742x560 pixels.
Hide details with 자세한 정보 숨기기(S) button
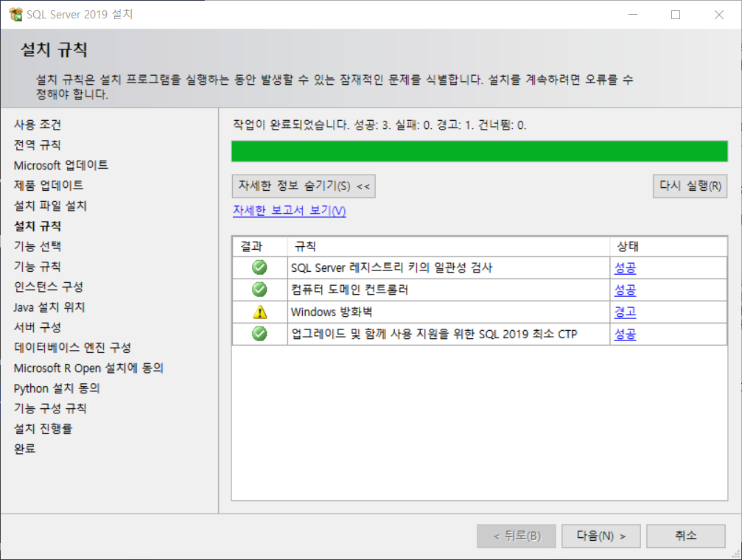(x=304, y=186)
